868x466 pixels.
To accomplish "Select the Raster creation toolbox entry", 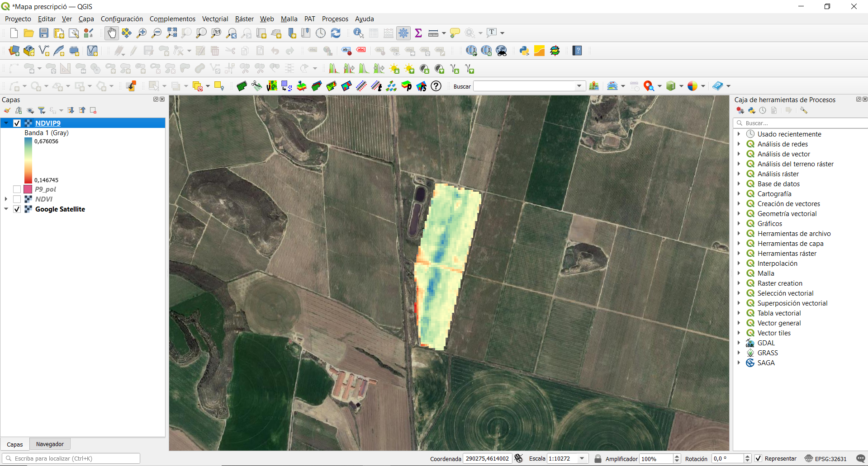I will (x=780, y=283).
